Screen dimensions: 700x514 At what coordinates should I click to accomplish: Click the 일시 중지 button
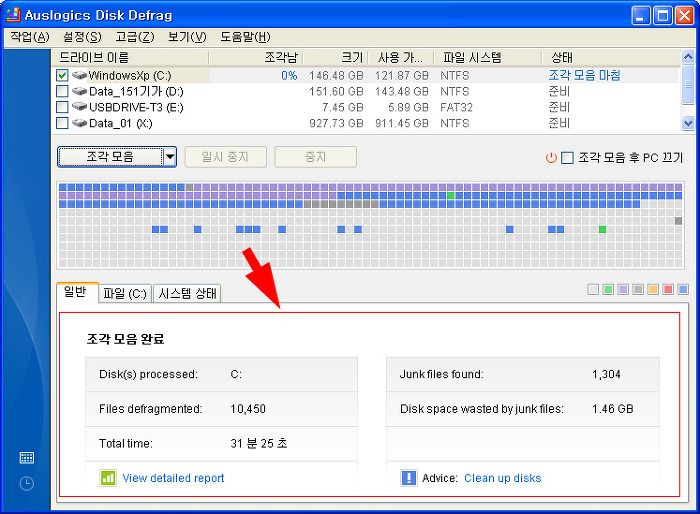(225, 157)
